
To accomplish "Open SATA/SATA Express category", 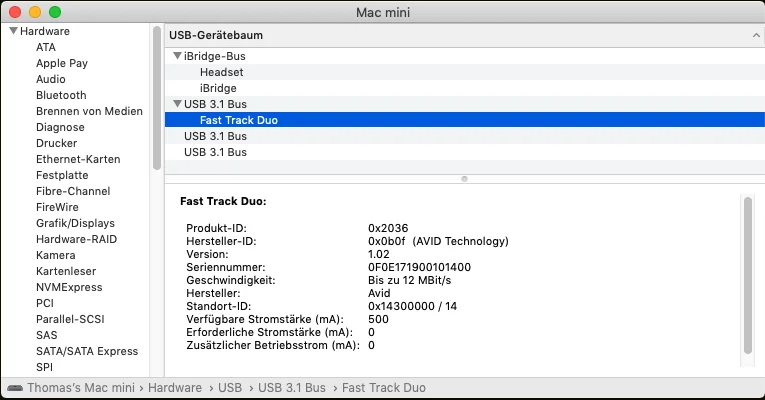I will click(x=87, y=351).
